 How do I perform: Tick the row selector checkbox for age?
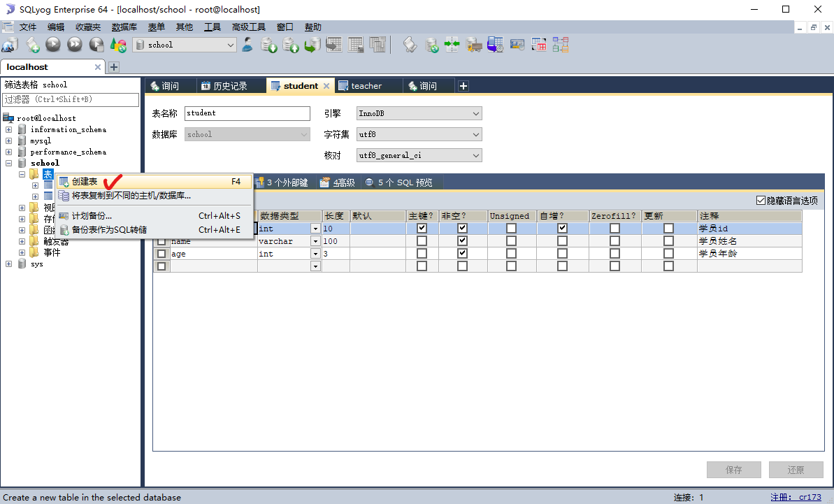click(x=161, y=254)
